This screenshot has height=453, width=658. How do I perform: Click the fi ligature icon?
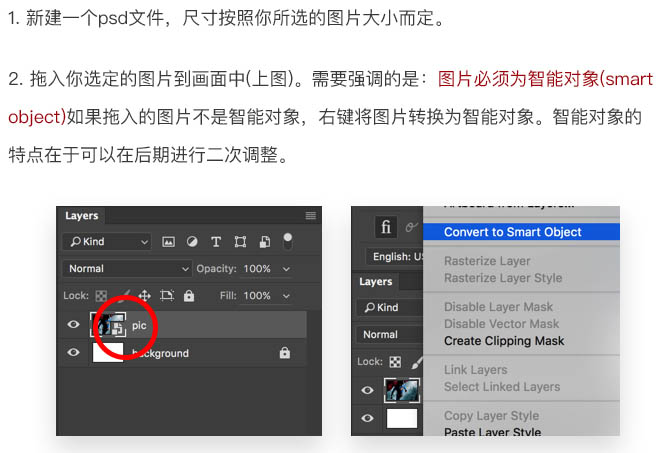tap(386, 227)
